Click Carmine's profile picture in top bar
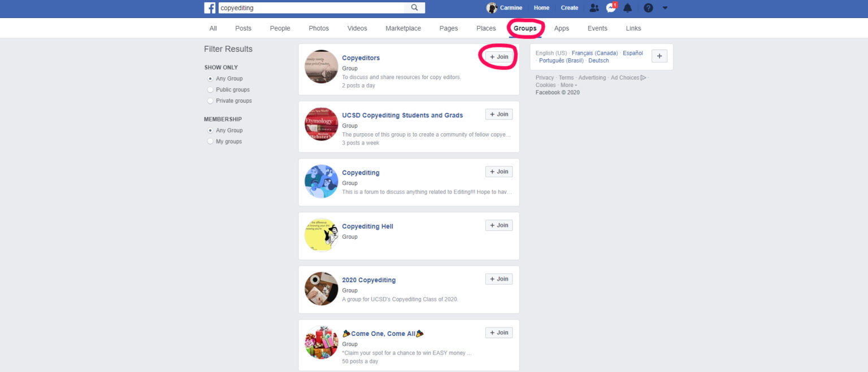The image size is (868, 372). coord(492,8)
